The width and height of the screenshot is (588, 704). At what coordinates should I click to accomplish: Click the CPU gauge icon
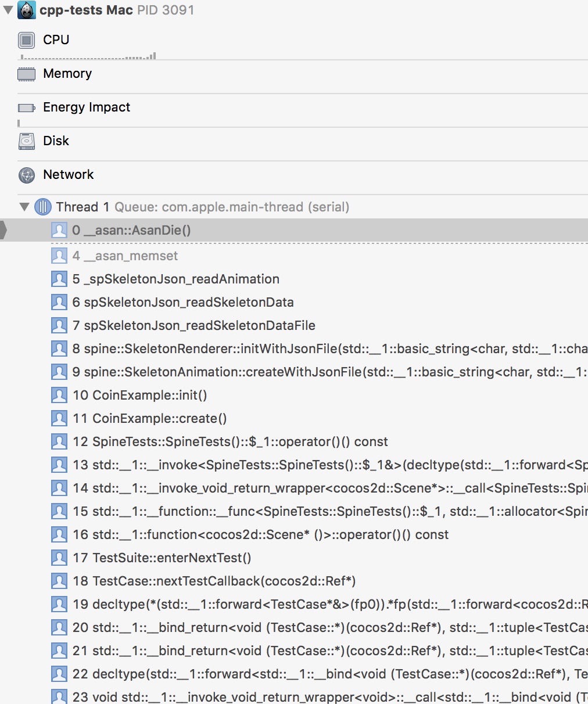click(x=27, y=40)
